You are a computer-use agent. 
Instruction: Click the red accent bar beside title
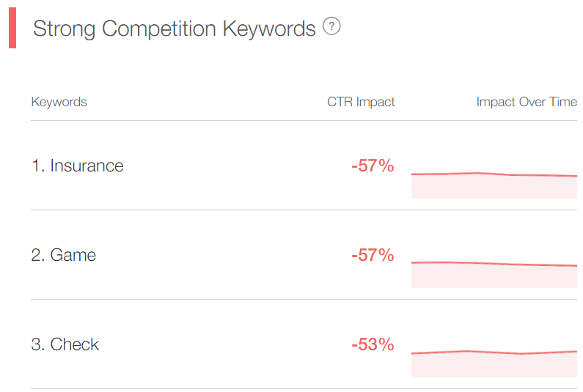click(x=12, y=28)
